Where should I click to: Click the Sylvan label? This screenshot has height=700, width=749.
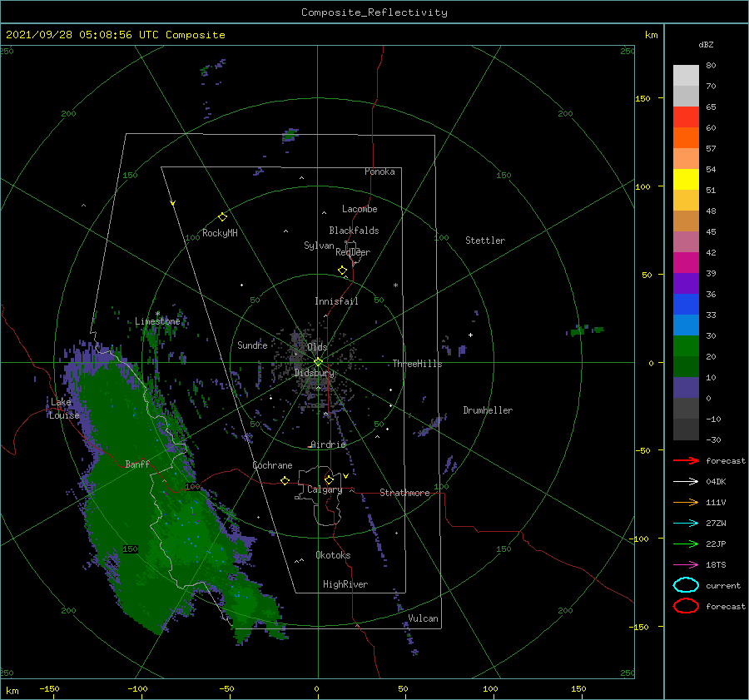tap(319, 246)
